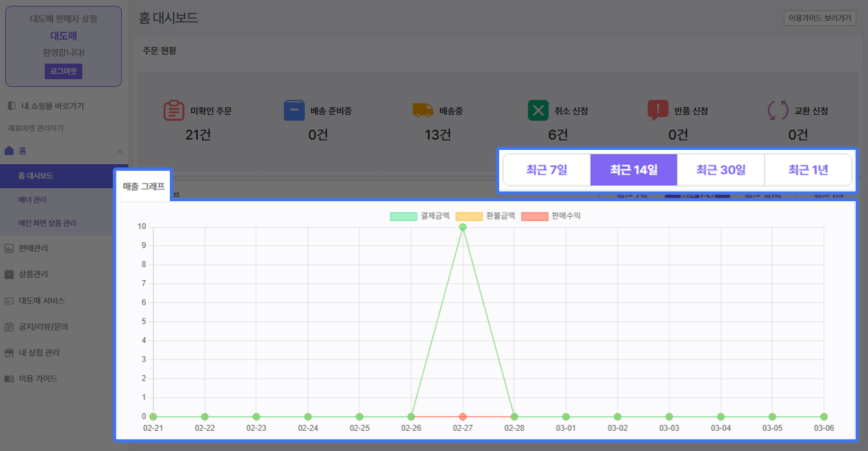The image size is (868, 451).
Task: Open 배너 관리 in sidebar
Action: (32, 200)
